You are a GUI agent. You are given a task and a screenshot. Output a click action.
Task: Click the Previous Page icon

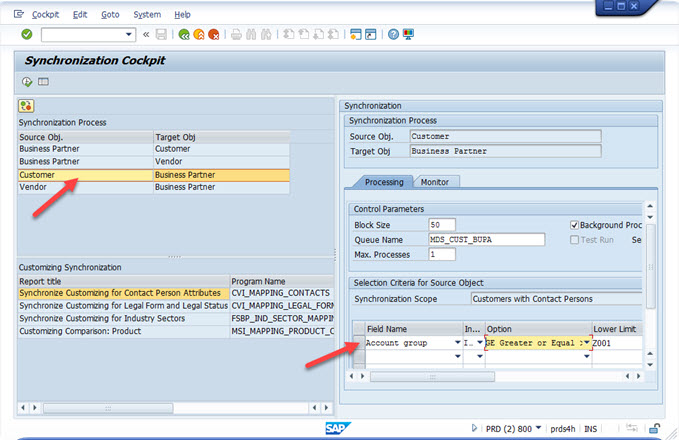coord(304,34)
